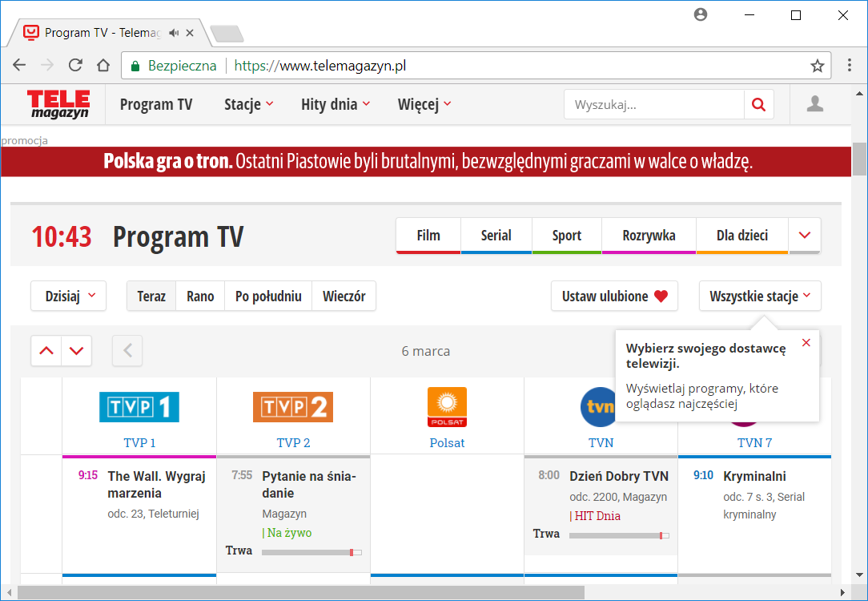Expand more categories with red chevron

click(x=805, y=236)
